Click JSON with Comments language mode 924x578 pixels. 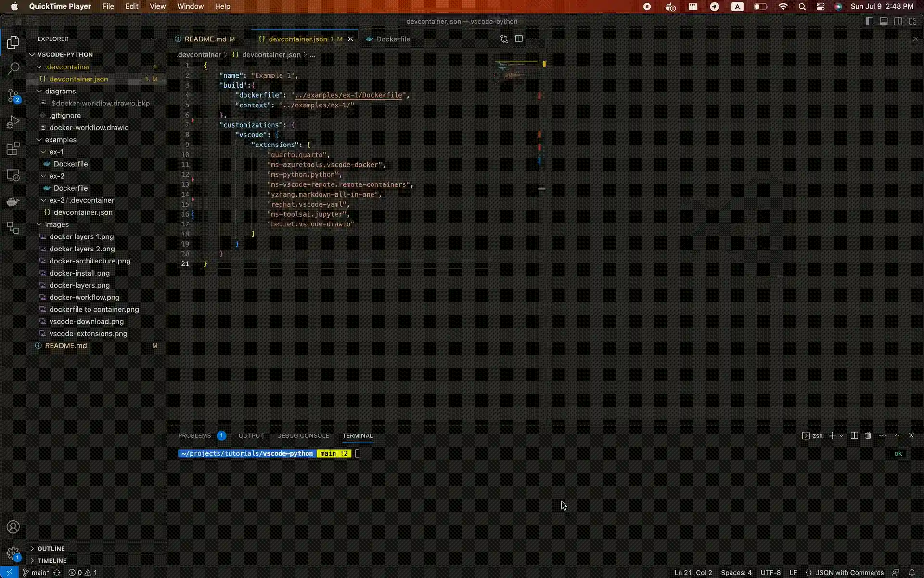pyautogui.click(x=849, y=573)
